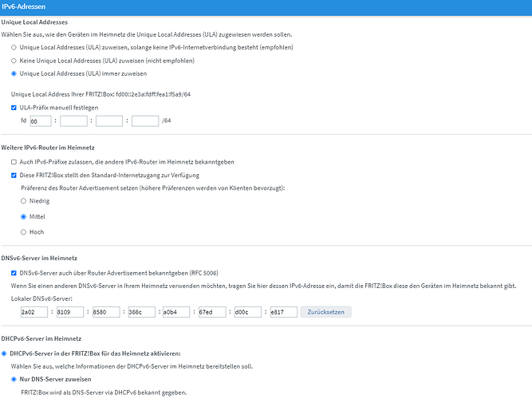Select Keine Unique Local Addresses zuweisen option
This screenshot has height=399, width=532.
14,61
